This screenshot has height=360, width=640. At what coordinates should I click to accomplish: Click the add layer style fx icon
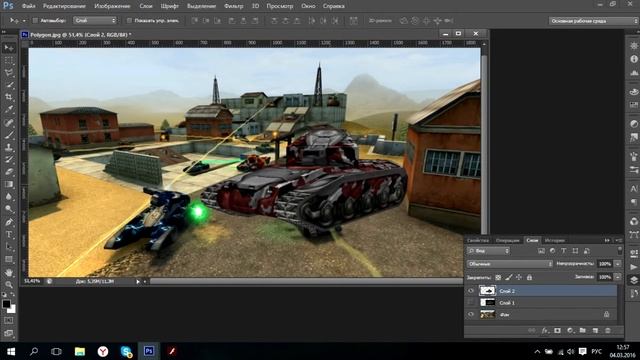[x=545, y=331]
